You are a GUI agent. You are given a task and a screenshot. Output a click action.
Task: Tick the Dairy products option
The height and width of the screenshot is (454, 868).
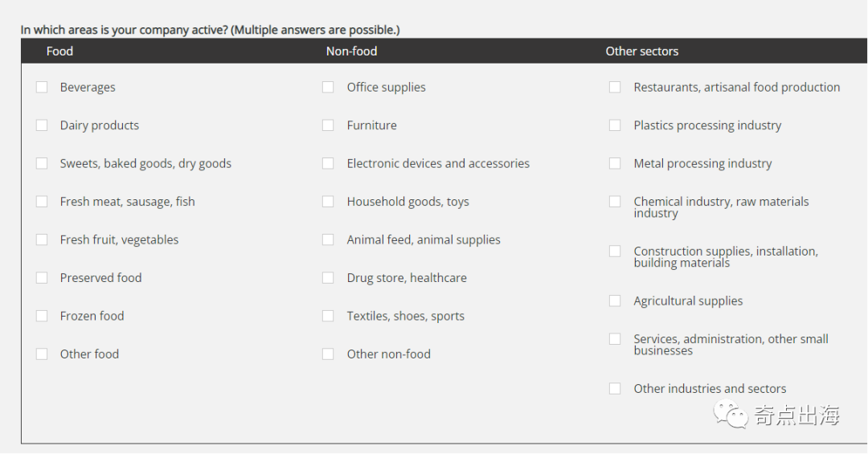click(42, 125)
